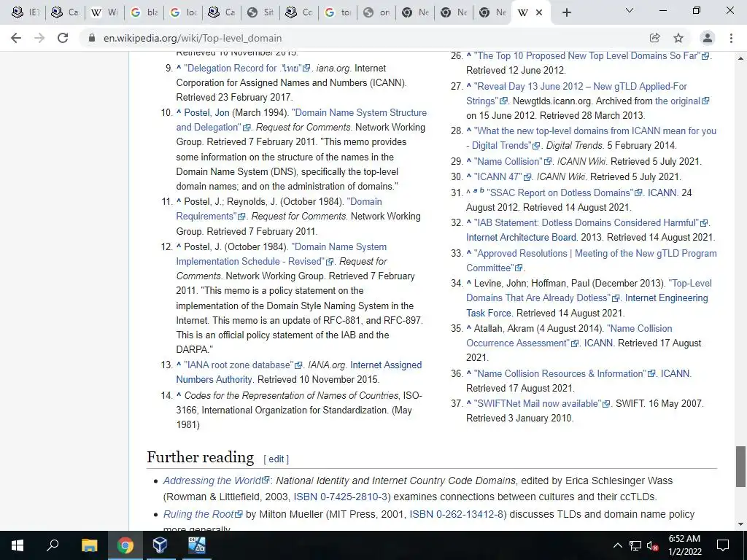Viewport: 747px width, 560px height.
Task: Show hidden system tray icons
Action: [x=617, y=545]
